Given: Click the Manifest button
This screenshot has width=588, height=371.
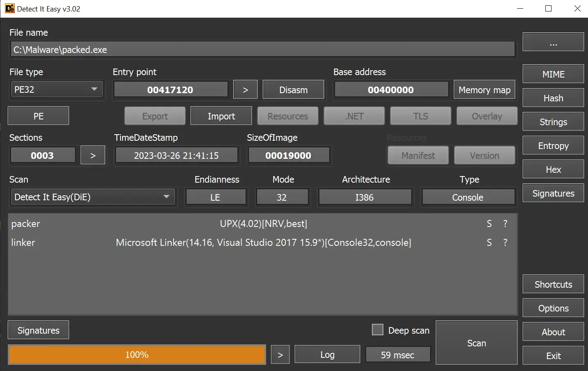Looking at the screenshot, I should tap(418, 156).
